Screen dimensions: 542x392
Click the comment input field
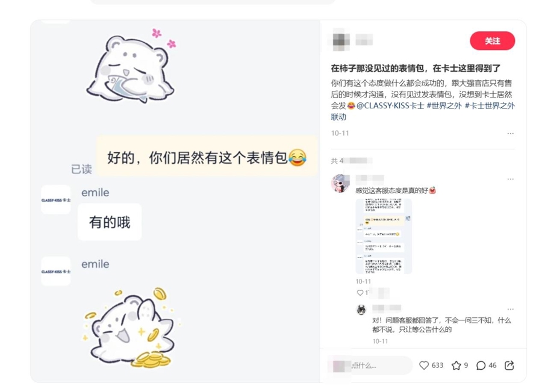pos(370,366)
